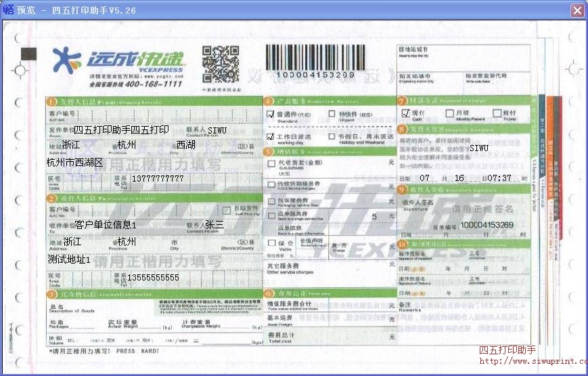Click the recipient contact name 张三
The height and width of the screenshot is (376, 588).
214,224
